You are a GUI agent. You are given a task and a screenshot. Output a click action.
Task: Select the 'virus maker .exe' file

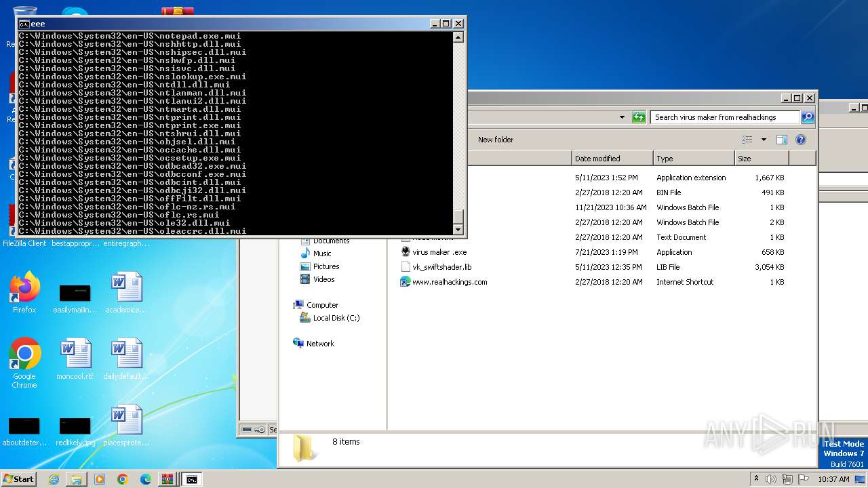pyautogui.click(x=439, y=252)
